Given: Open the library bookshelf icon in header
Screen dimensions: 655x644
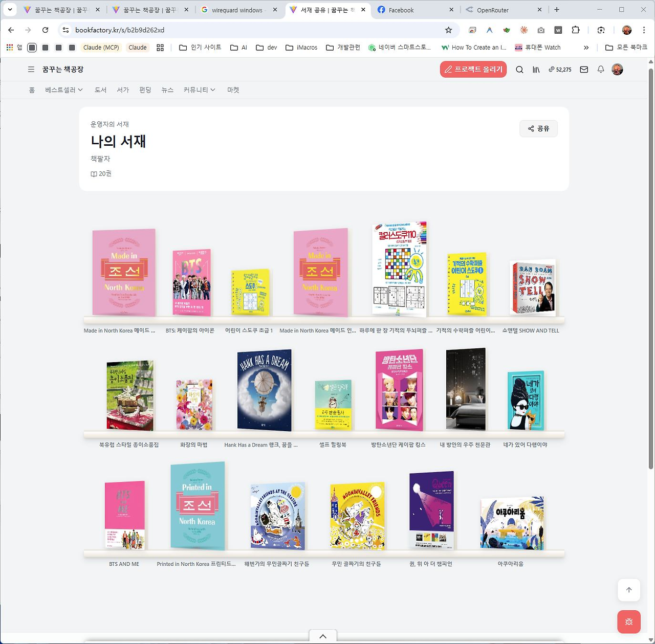Looking at the screenshot, I should 536,70.
